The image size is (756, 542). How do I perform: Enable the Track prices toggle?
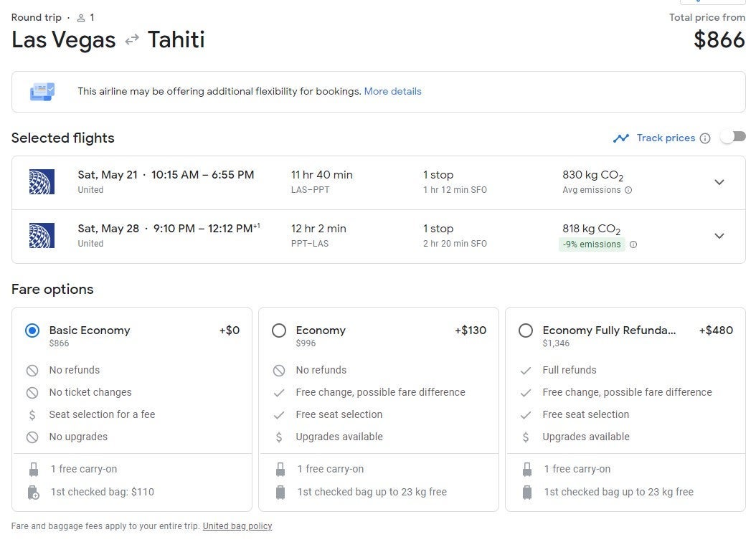coord(733,137)
